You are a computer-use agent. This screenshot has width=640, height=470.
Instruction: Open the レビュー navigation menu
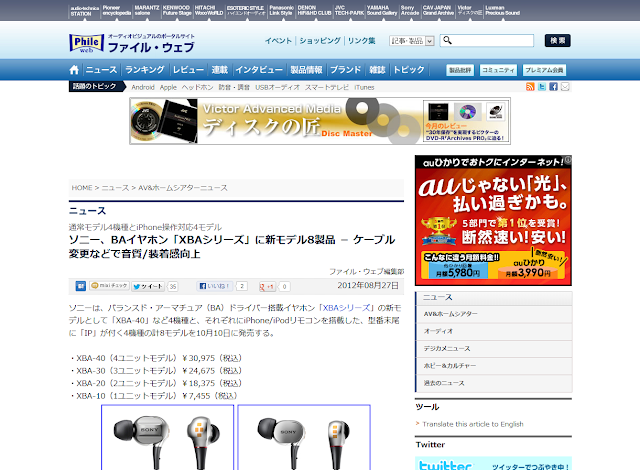[188, 70]
